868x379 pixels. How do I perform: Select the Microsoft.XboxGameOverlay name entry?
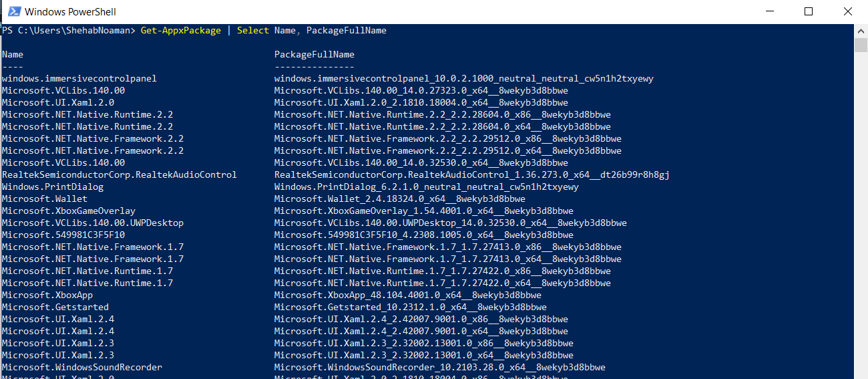(x=69, y=211)
